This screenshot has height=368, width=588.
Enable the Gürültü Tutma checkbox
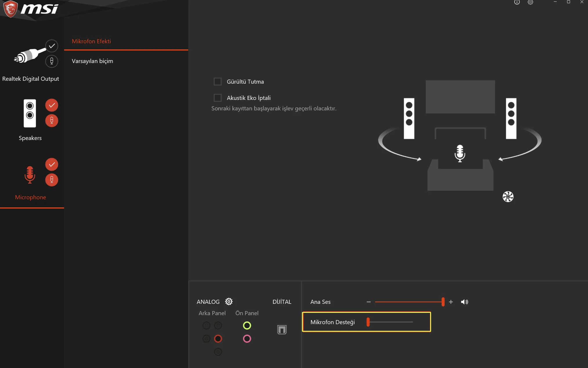[x=218, y=82]
